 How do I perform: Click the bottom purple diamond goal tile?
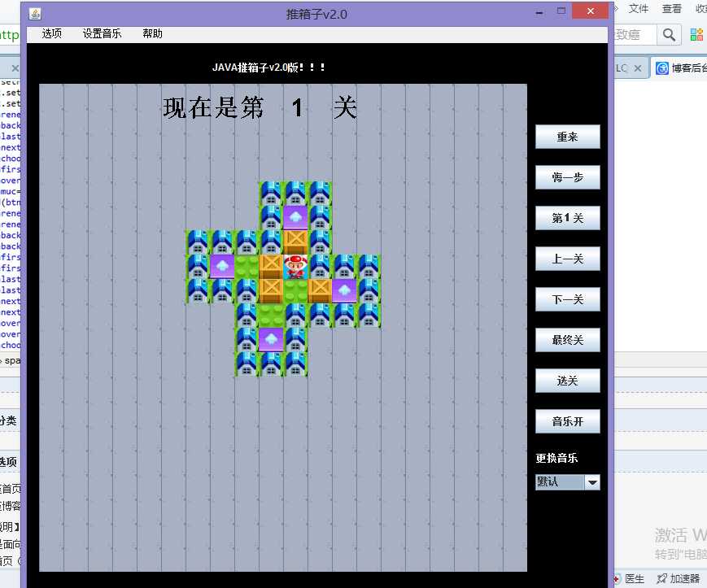click(x=271, y=339)
